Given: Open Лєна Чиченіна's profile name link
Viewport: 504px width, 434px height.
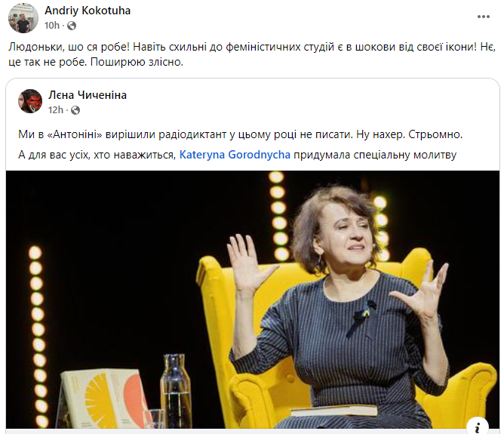Looking at the screenshot, I should [x=88, y=95].
